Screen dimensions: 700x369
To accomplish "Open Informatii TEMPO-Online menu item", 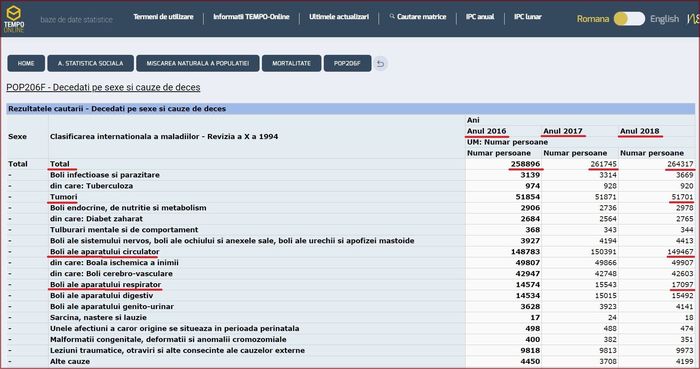I will (251, 17).
